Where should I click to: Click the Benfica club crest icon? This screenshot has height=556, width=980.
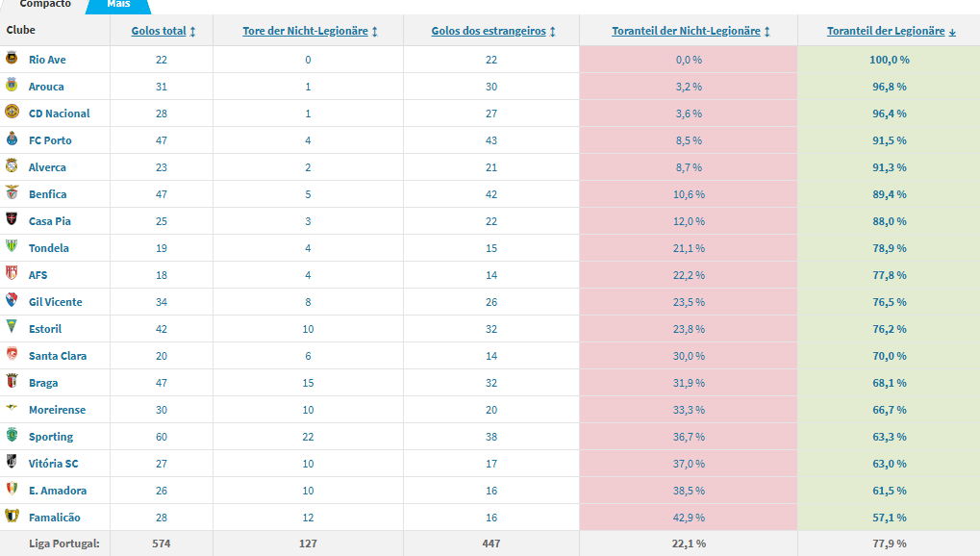pyautogui.click(x=12, y=194)
